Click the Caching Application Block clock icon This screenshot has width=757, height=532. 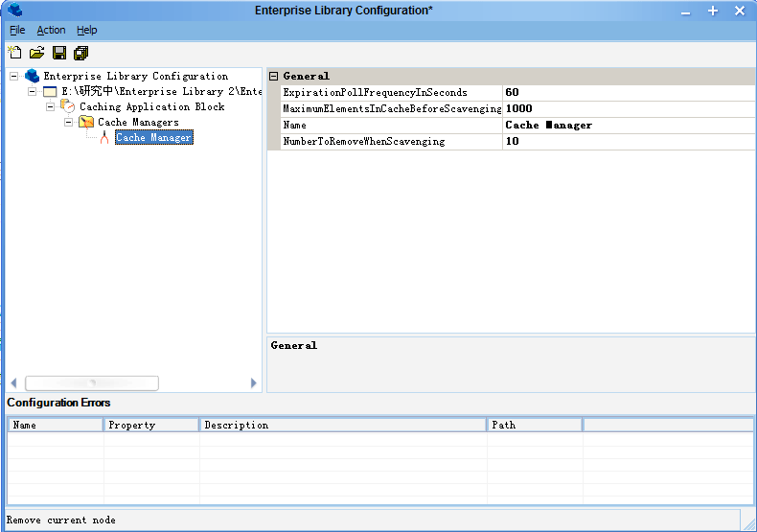[68, 105]
